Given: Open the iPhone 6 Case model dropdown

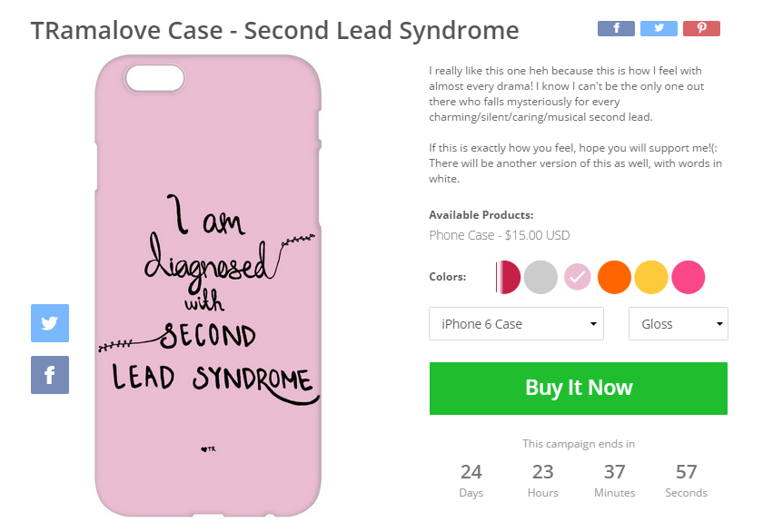Looking at the screenshot, I should (516, 324).
